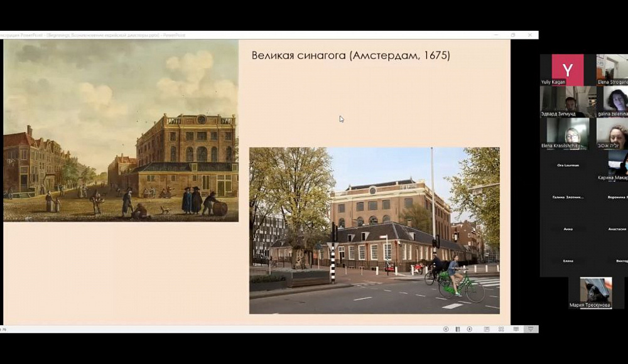The image size is (628, 364).
Task: Click the Ora Lautman participant tile
Action: [568, 166]
